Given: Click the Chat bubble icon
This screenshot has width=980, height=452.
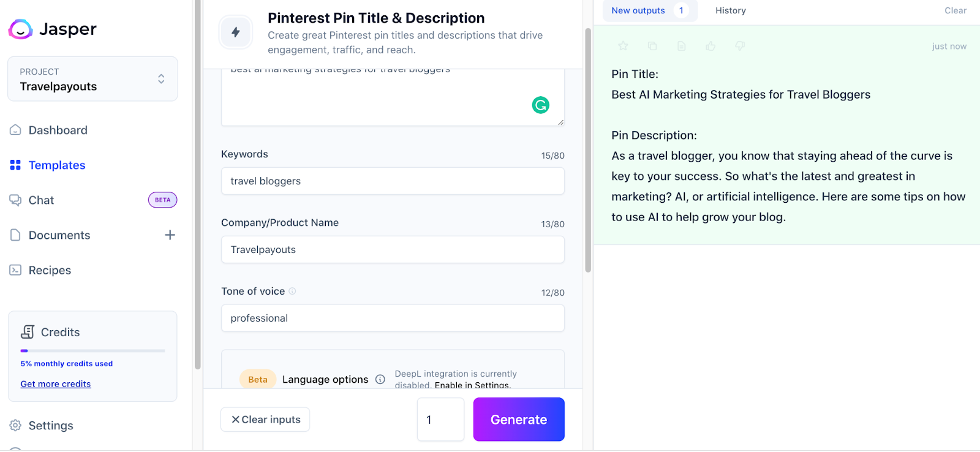Looking at the screenshot, I should pos(15,200).
